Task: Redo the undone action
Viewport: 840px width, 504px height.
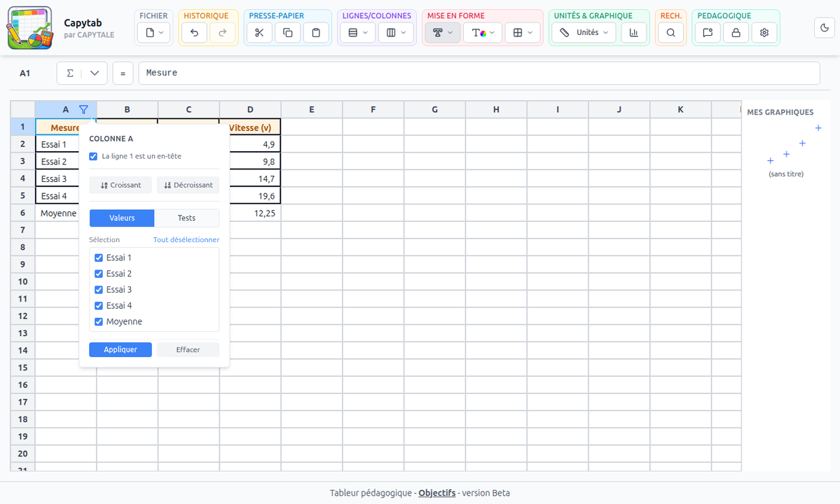Action: pyautogui.click(x=222, y=33)
